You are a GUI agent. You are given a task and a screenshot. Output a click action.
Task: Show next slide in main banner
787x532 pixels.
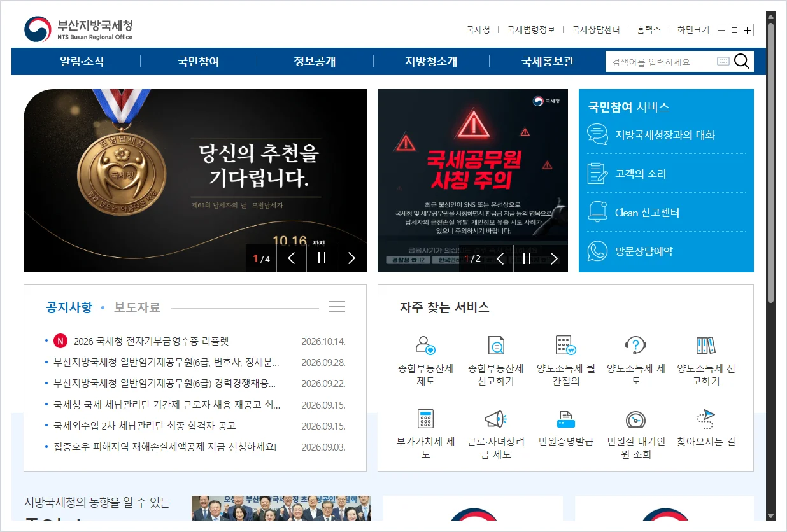351,258
